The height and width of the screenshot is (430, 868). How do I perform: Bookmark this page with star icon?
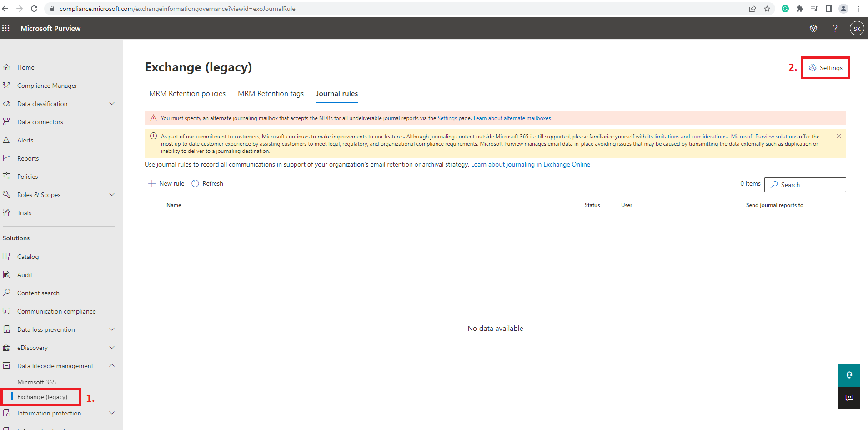[767, 9]
